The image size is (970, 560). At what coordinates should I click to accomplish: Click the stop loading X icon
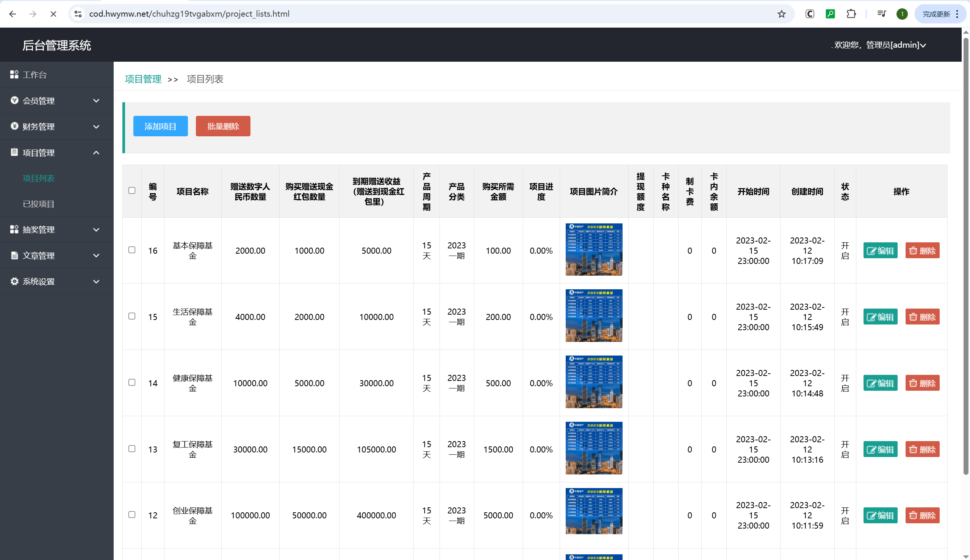coord(53,14)
